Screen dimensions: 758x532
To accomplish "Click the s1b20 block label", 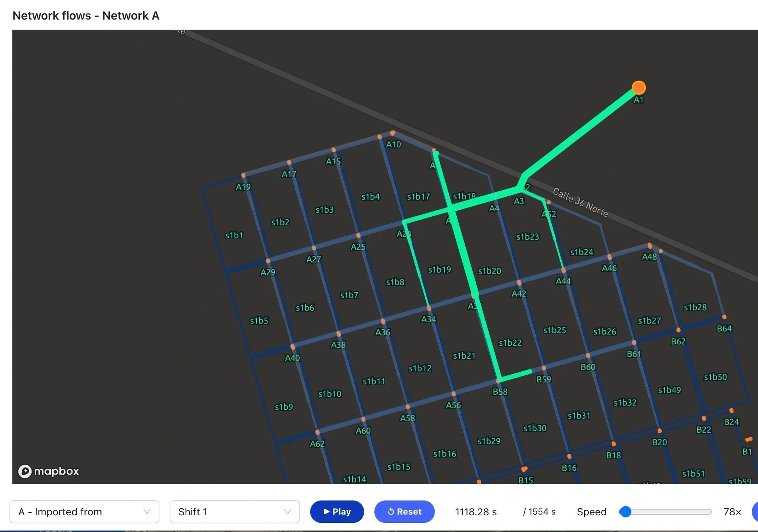I will coord(489,271).
